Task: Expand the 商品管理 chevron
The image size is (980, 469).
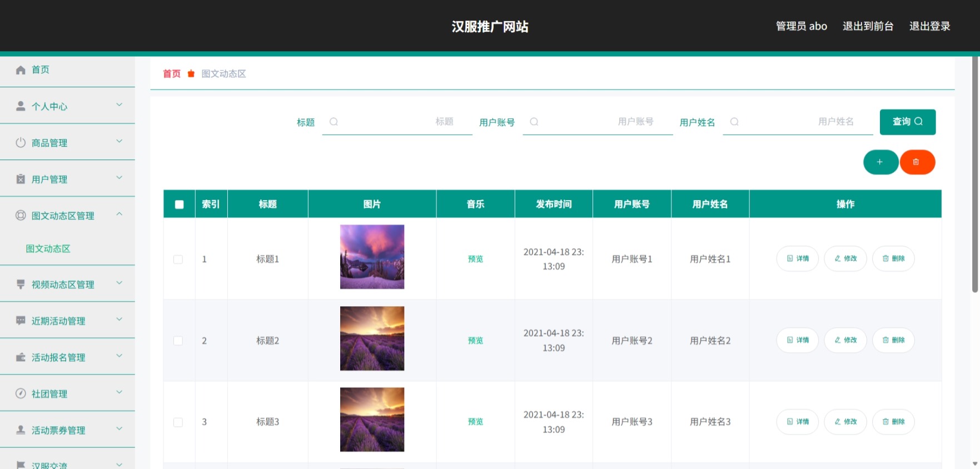Action: tap(119, 141)
